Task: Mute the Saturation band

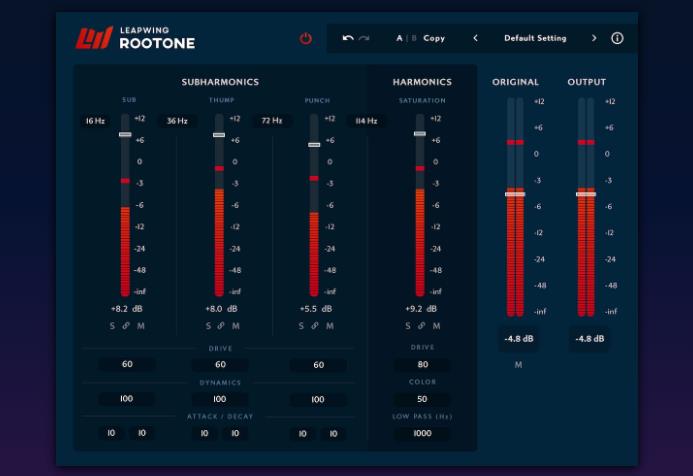Action: 436,326
